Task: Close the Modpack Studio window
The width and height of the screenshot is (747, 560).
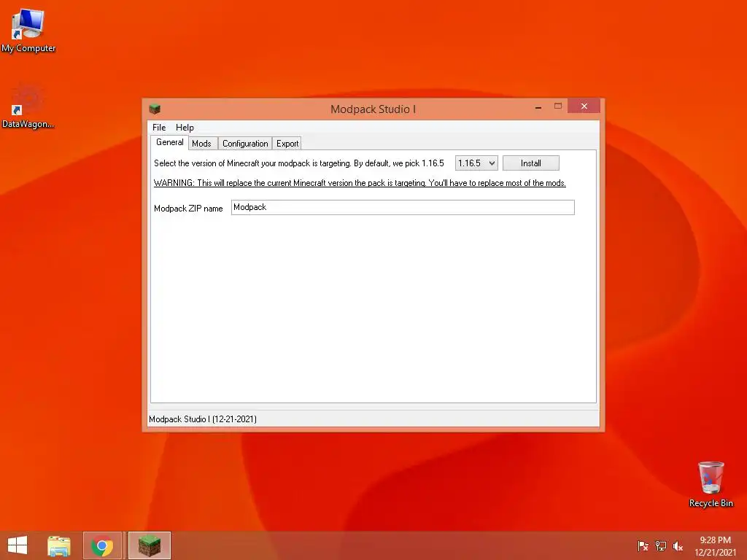Action: click(x=584, y=106)
